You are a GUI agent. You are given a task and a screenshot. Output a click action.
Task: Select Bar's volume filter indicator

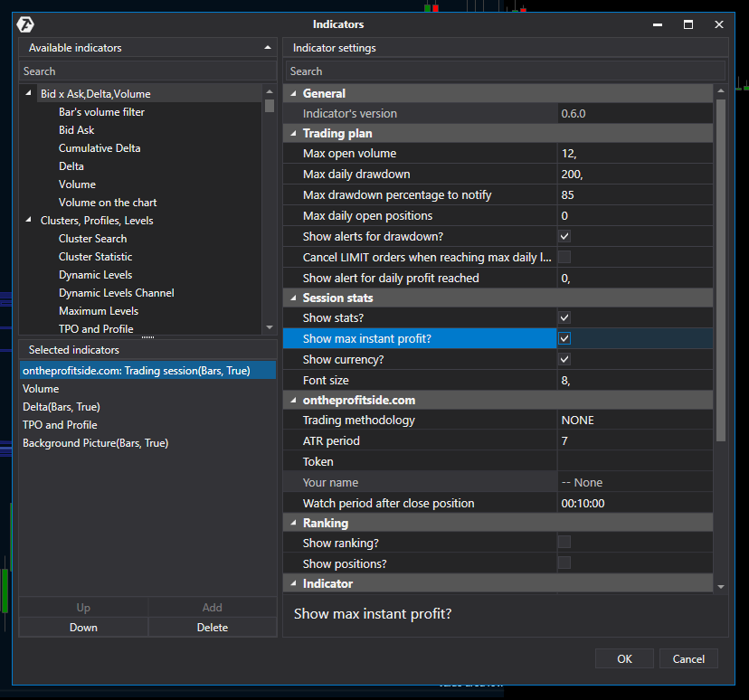click(x=101, y=112)
